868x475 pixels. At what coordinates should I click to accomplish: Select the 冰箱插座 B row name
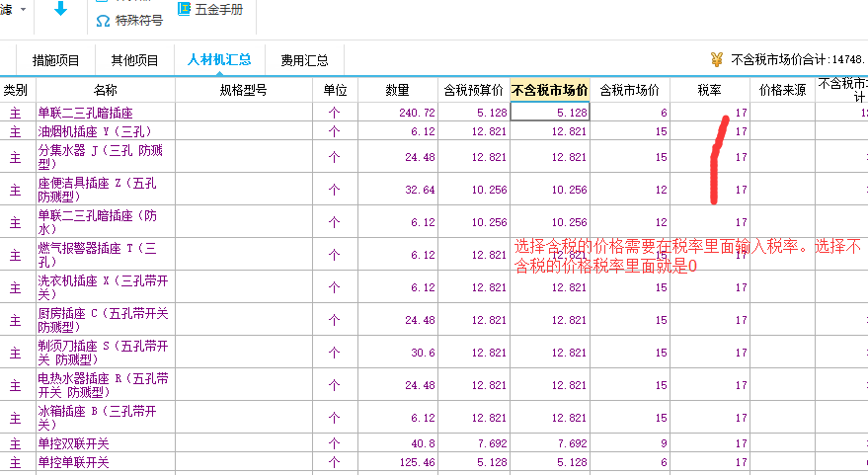coord(106,418)
